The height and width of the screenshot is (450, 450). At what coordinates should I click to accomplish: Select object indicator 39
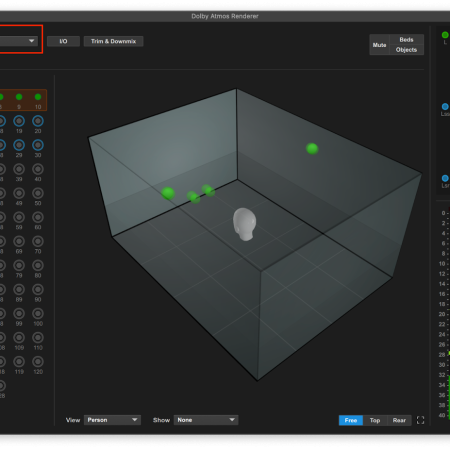point(19,169)
